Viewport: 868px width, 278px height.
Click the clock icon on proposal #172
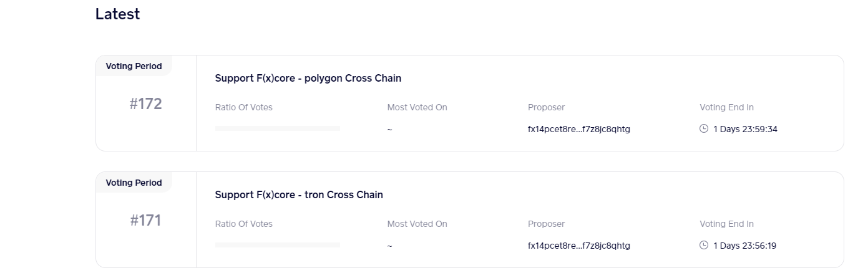point(704,129)
